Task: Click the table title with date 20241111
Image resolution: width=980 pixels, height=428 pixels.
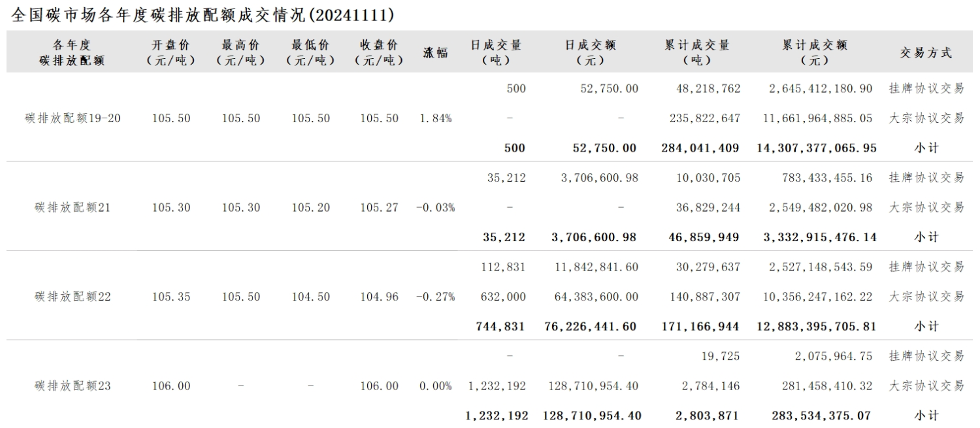Action: coord(203,14)
